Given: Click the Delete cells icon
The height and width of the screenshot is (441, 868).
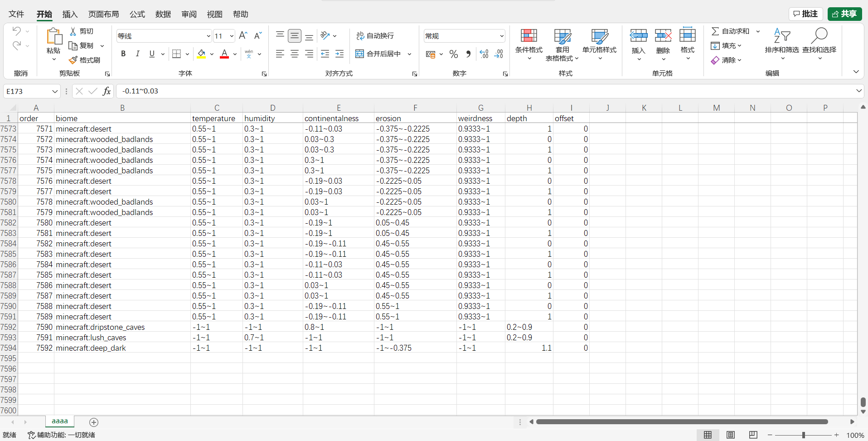Looking at the screenshot, I should click(x=663, y=35).
